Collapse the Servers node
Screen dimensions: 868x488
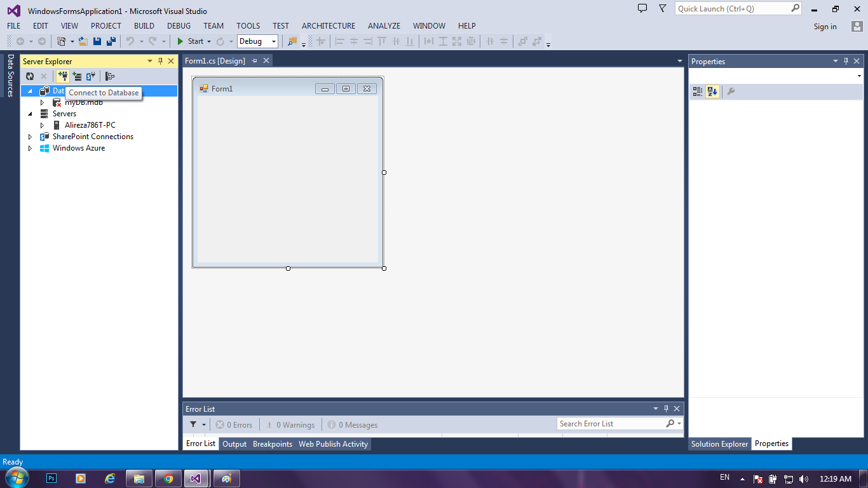30,114
